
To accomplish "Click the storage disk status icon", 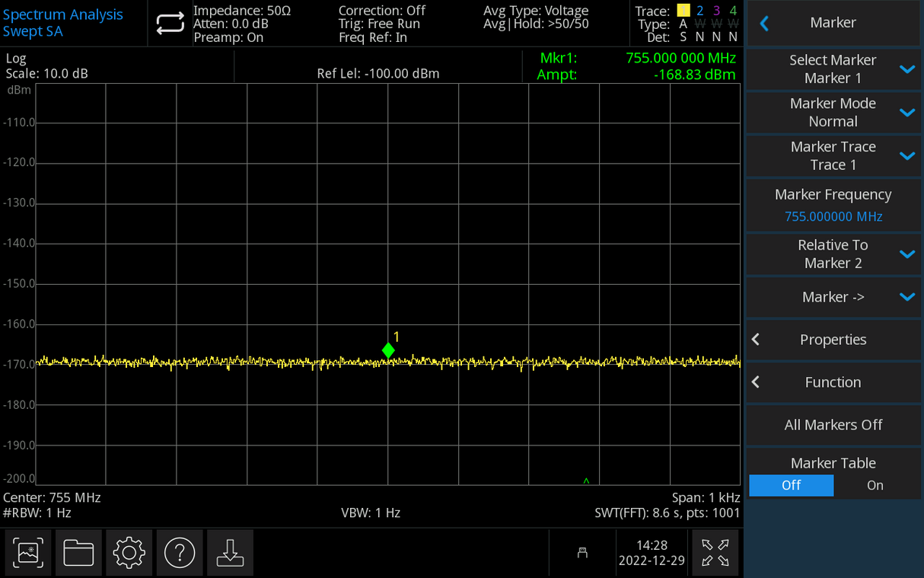I will click(x=582, y=553).
